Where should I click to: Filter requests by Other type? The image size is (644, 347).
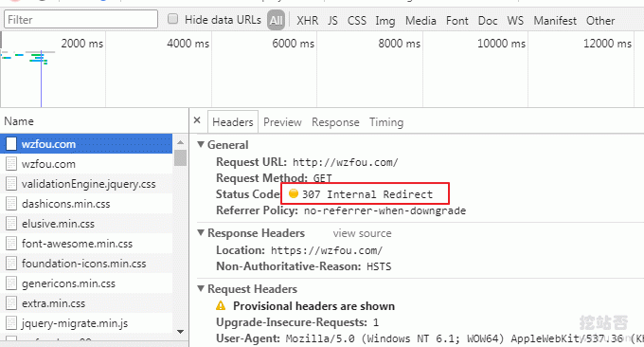tap(600, 21)
